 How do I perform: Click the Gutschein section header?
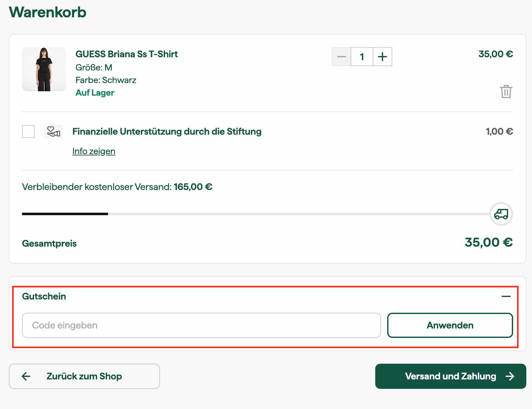click(44, 296)
